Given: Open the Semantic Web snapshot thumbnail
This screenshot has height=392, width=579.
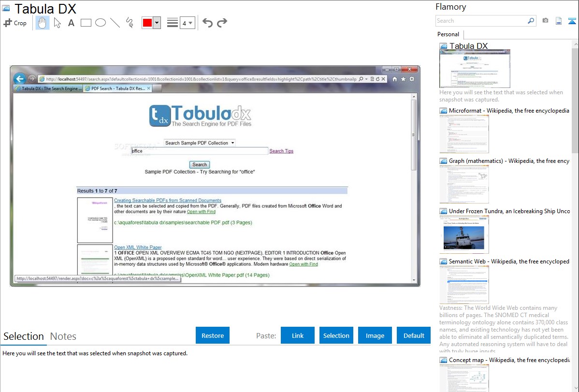Looking at the screenshot, I should click(464, 285).
